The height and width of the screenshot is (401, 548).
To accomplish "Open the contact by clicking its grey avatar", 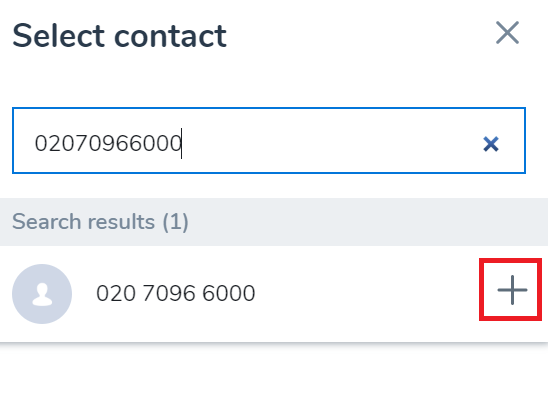I will (x=42, y=294).
